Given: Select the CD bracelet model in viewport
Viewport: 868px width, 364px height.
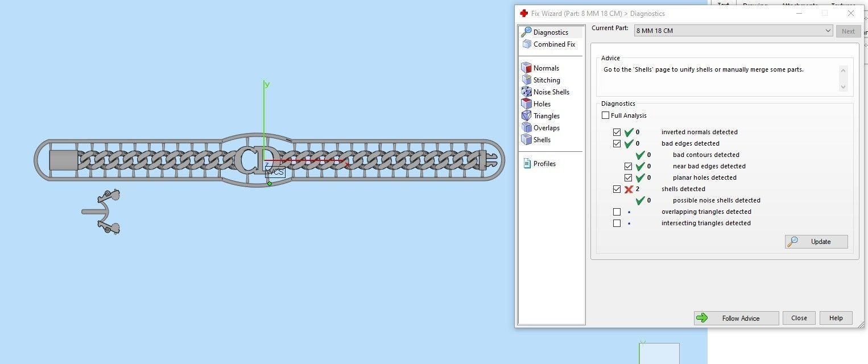Looking at the screenshot, I should [269, 160].
